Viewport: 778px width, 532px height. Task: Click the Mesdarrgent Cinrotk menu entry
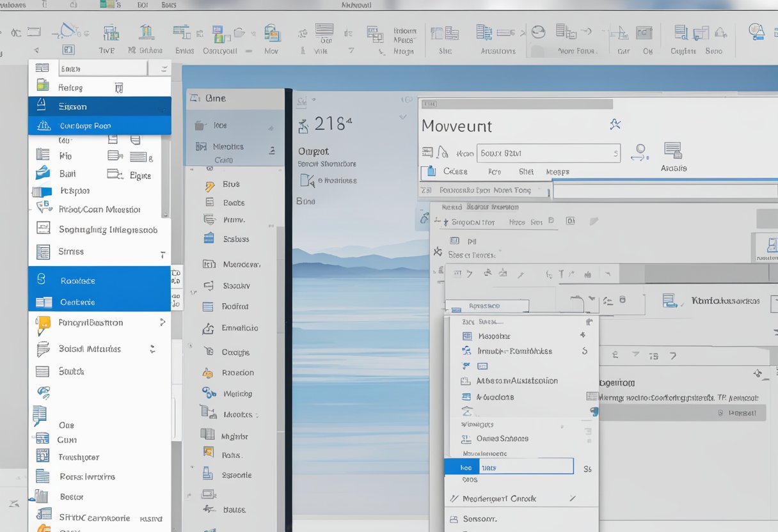tap(499, 498)
